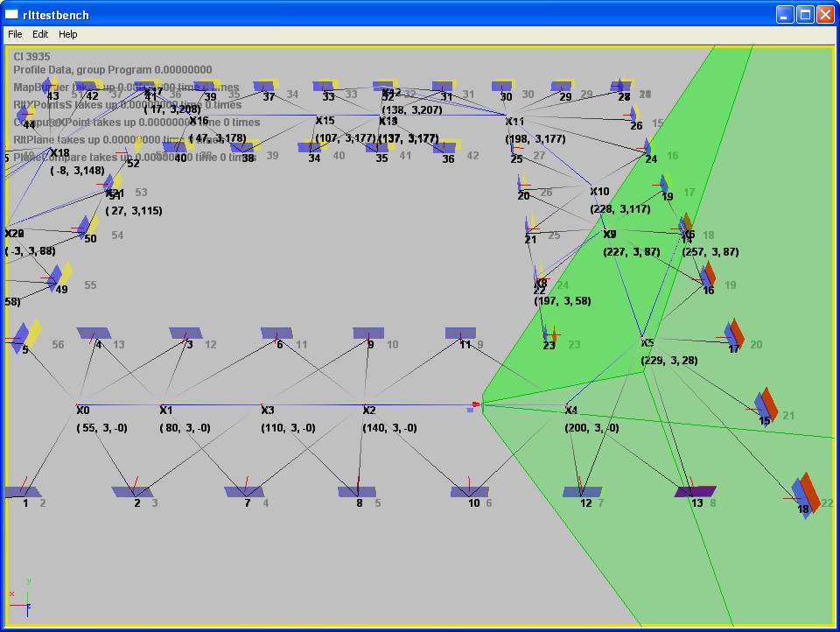Click plane marker 12 at bottom
This screenshot has width=840, height=632.
pyautogui.click(x=583, y=492)
